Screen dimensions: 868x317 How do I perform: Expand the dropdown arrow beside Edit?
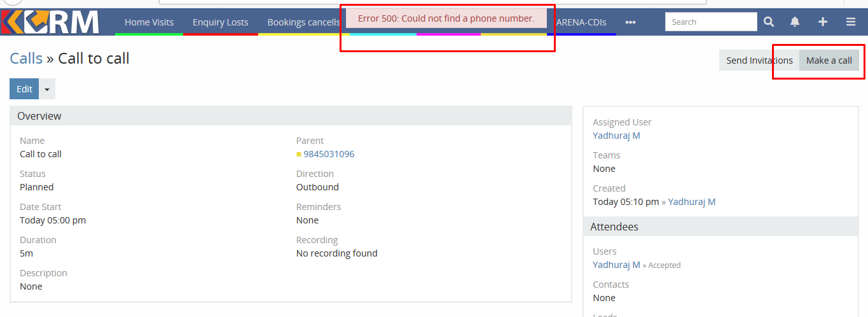(x=47, y=89)
